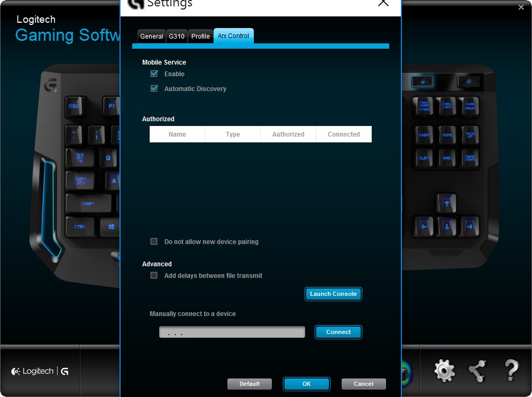Open settings via the gear icon

pos(444,371)
